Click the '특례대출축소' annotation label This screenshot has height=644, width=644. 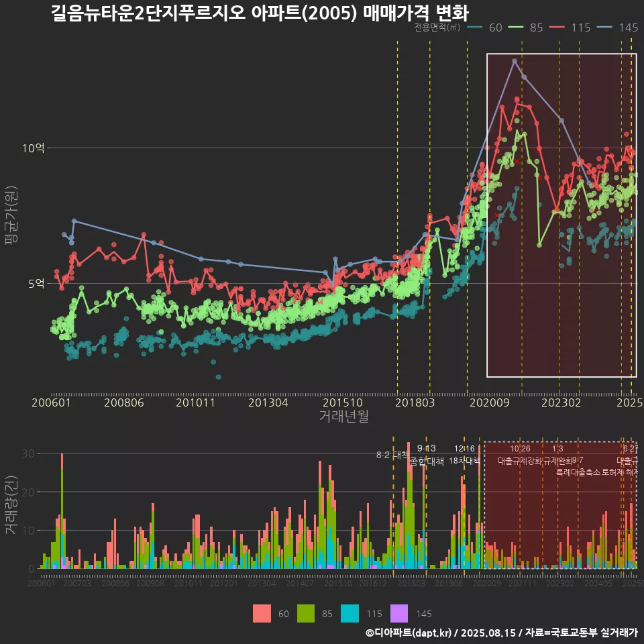coord(578,472)
